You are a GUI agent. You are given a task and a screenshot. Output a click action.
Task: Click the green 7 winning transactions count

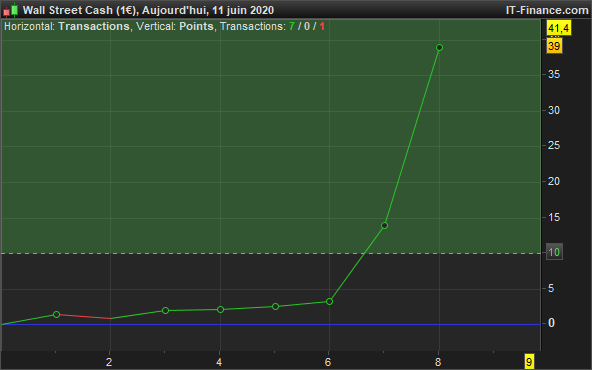[291, 26]
